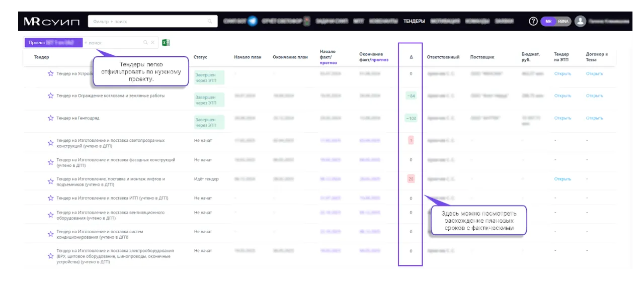
Task: Clear project filter with X icon
Action: (x=153, y=43)
